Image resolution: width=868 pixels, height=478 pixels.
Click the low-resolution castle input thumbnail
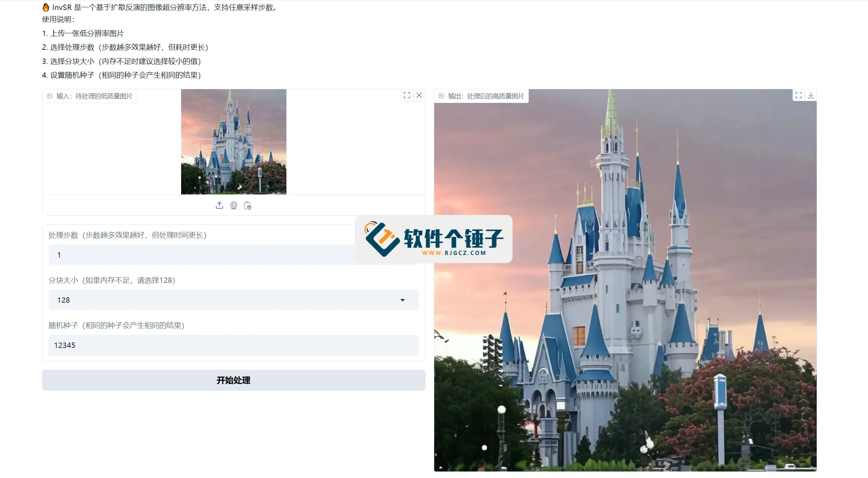click(234, 142)
